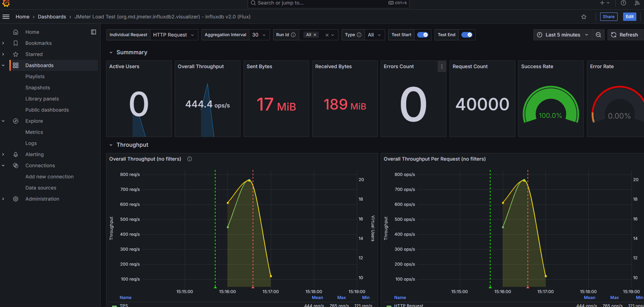This screenshot has height=307, width=644.
Task: Clear the Run Id selection
Action: point(327,35)
